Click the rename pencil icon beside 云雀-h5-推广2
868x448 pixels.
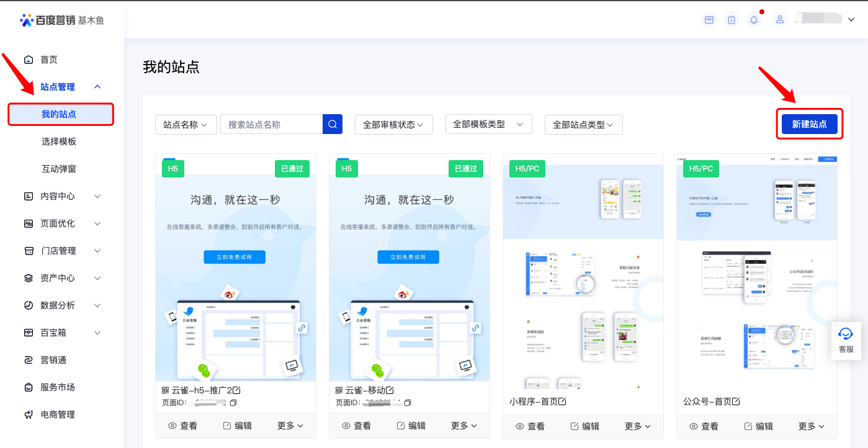(x=238, y=390)
